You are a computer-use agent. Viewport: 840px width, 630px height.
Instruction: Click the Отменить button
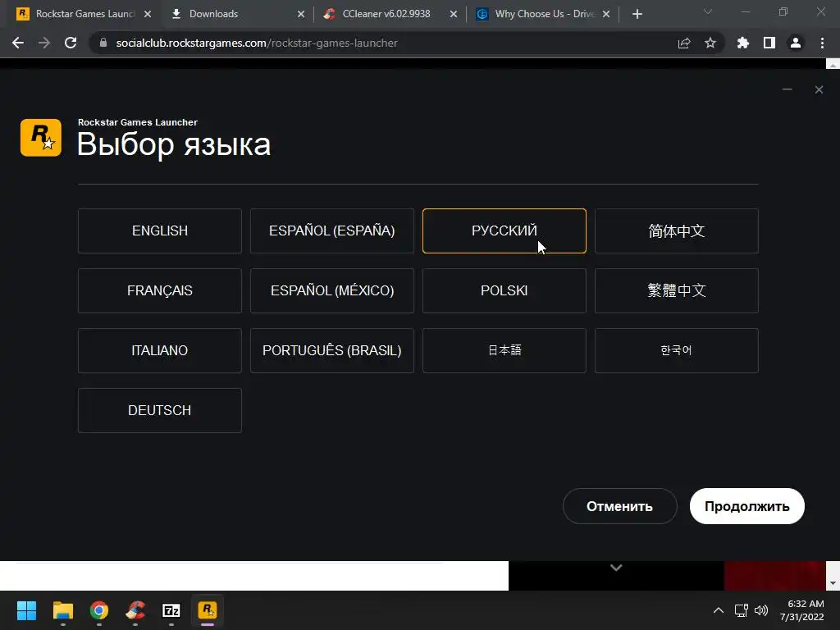click(620, 506)
